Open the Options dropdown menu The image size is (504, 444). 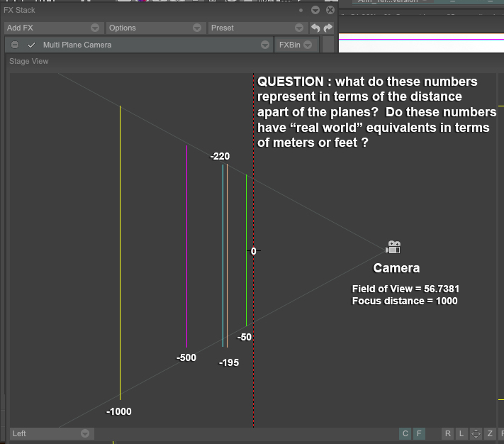156,28
